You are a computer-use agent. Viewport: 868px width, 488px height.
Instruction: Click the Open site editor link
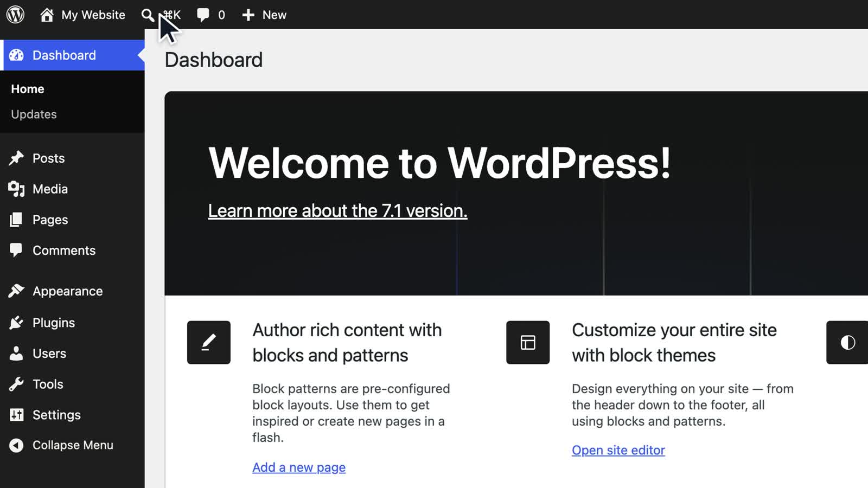click(618, 450)
